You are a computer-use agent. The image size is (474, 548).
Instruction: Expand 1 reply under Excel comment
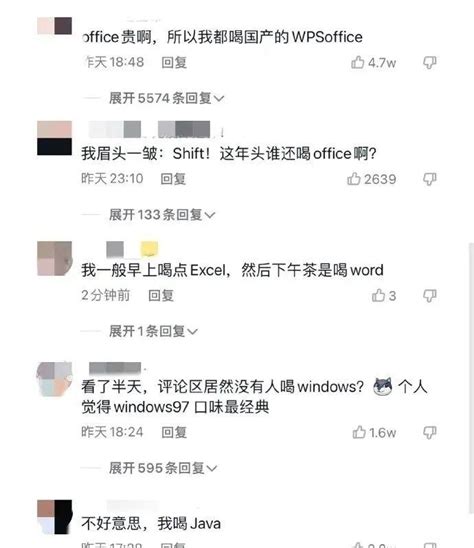153,331
